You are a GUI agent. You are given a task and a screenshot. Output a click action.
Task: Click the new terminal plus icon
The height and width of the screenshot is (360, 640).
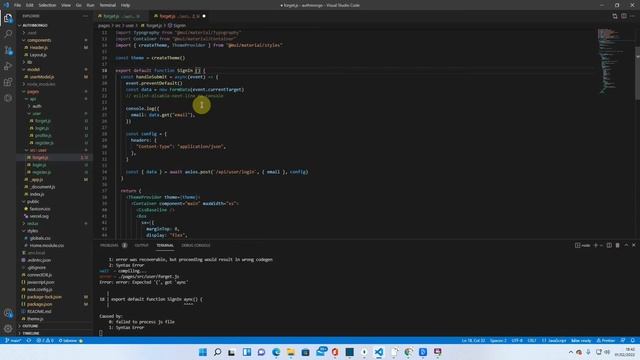click(x=596, y=245)
